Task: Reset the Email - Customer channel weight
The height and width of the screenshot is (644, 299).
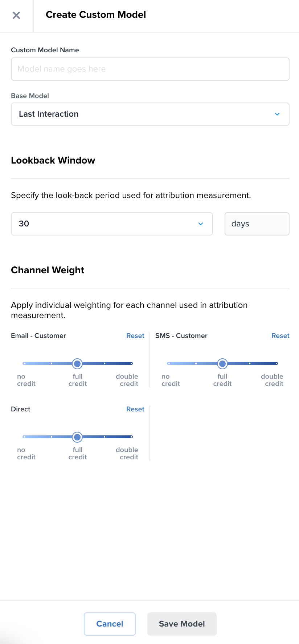Action: point(135,336)
